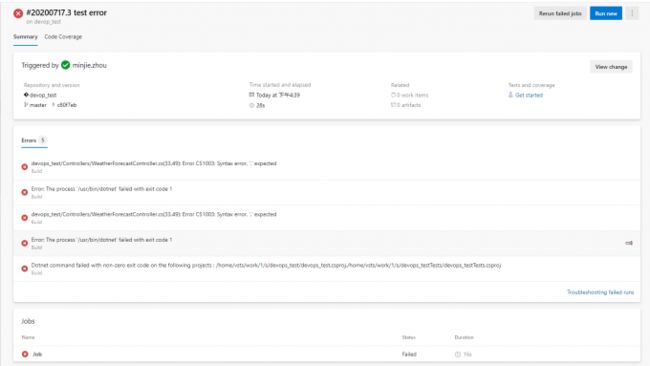Click the commit hash next to master
This screenshot has width=650, height=366.
pyautogui.click(x=66, y=105)
